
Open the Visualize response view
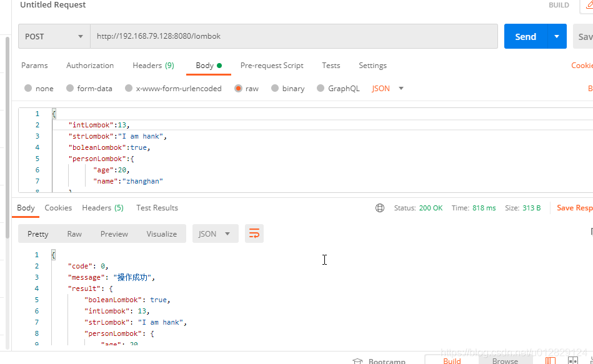pyautogui.click(x=161, y=234)
